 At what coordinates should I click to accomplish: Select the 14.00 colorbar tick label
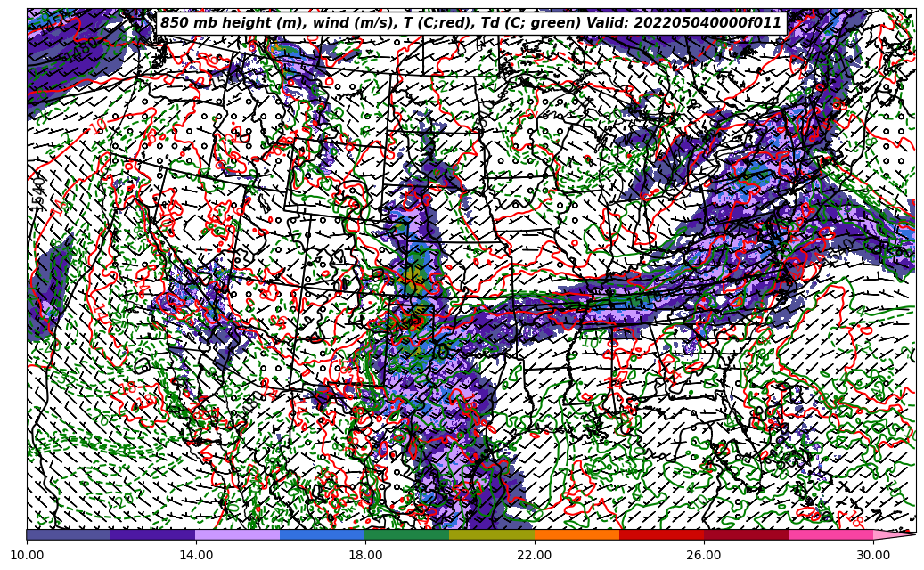pos(196,555)
